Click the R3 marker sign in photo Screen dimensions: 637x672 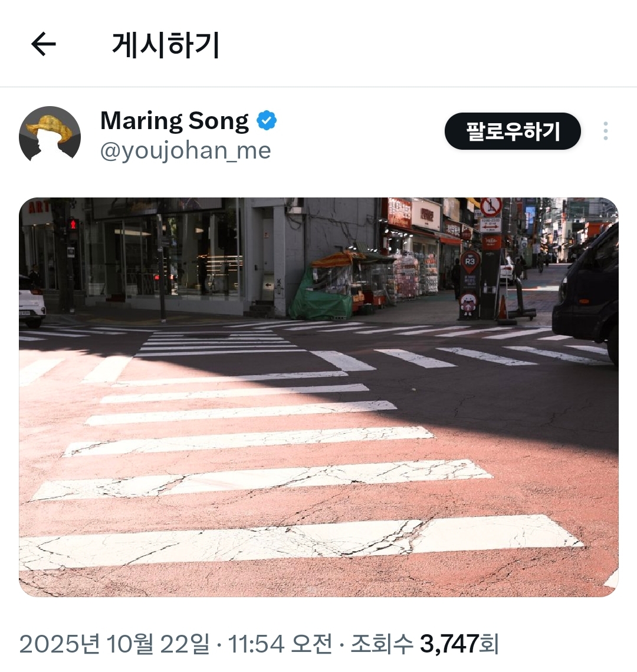469,262
